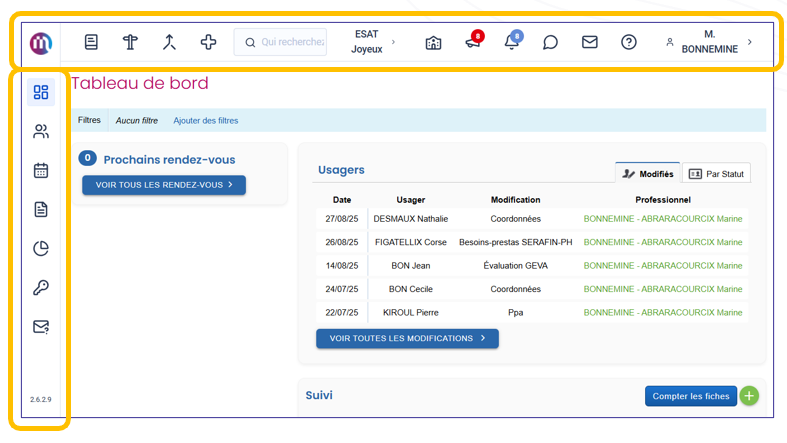Click the megaphone announcements icon
787x443 pixels.
(473, 43)
